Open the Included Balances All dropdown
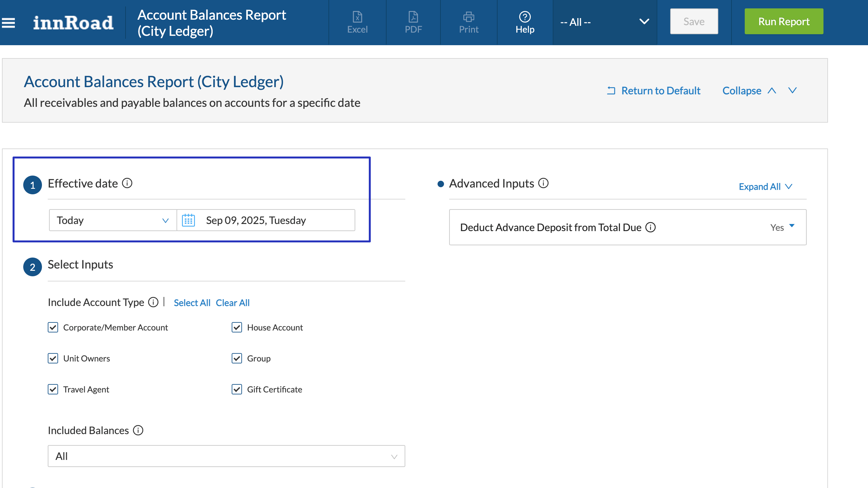 (226, 456)
